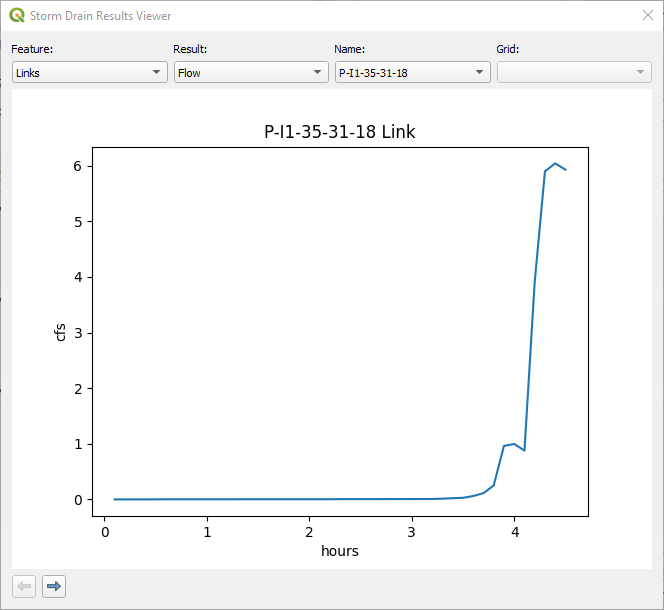Click the 6 tick on the cfs axis
The image size is (664, 610).
[78, 166]
